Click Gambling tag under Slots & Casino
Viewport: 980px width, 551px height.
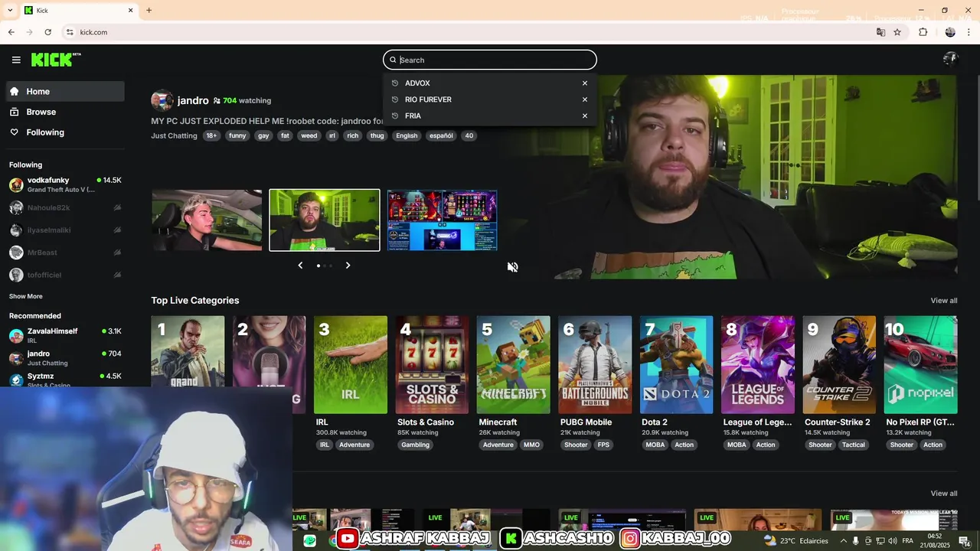pos(415,445)
